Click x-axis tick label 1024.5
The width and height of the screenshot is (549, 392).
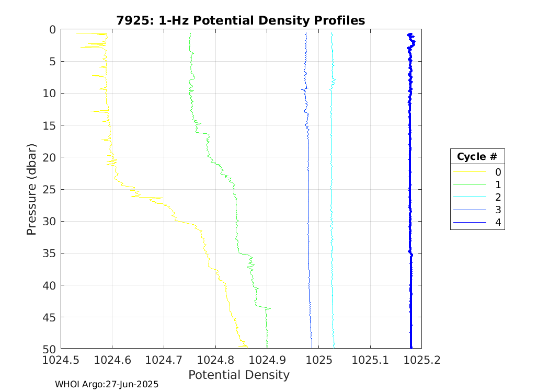[61, 360]
